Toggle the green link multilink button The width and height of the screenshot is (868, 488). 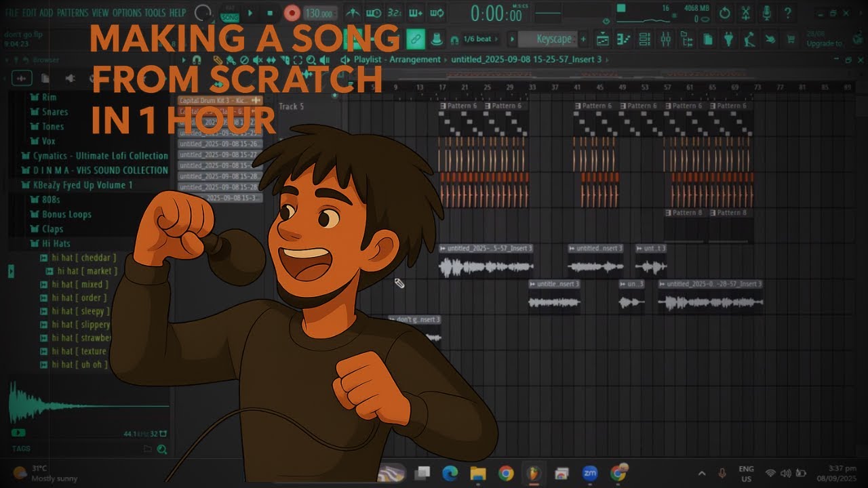(415, 39)
